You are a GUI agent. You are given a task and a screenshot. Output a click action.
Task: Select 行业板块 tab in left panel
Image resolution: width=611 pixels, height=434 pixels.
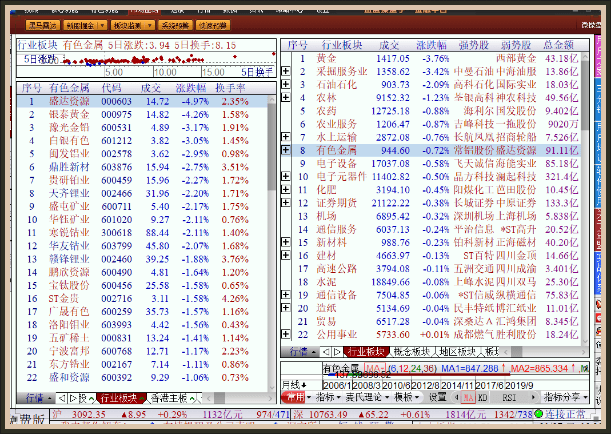(x=119, y=398)
